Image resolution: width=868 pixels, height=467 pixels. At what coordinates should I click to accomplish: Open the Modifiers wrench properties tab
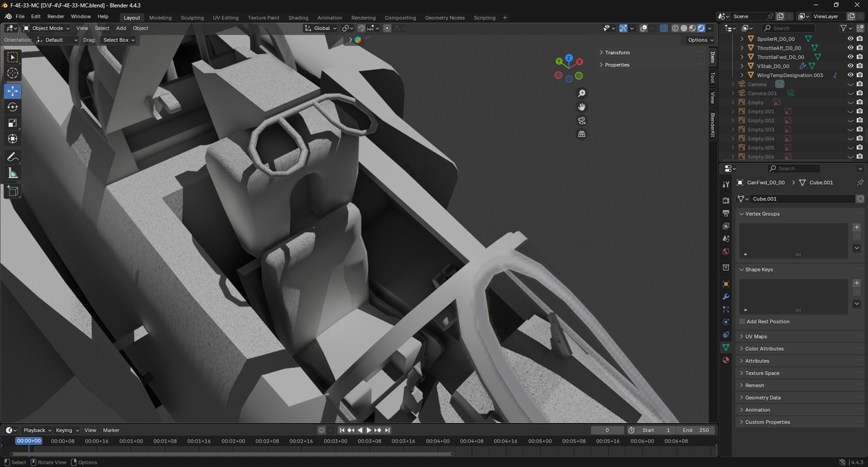pyautogui.click(x=726, y=297)
